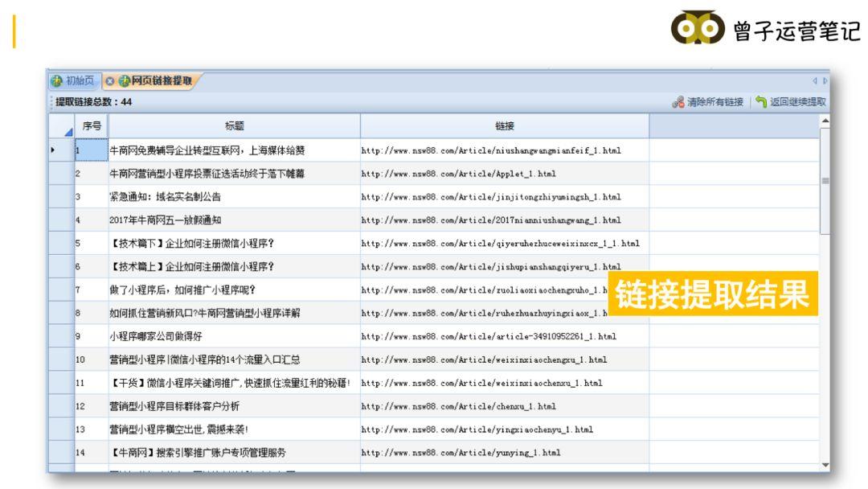Click title 紧急通知：域名实名制公告
The height and width of the screenshot is (489, 868).
165,196
